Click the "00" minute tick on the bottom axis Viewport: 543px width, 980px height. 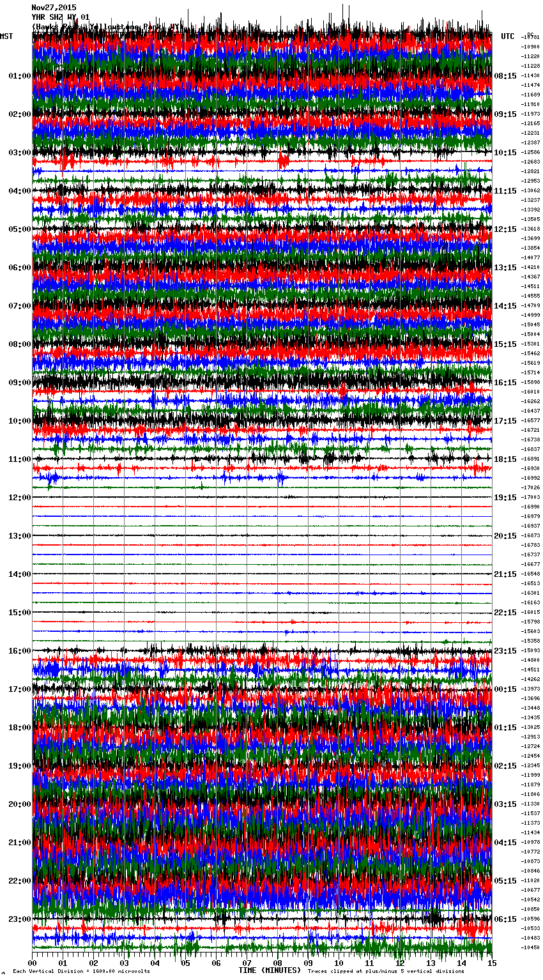click(x=33, y=963)
